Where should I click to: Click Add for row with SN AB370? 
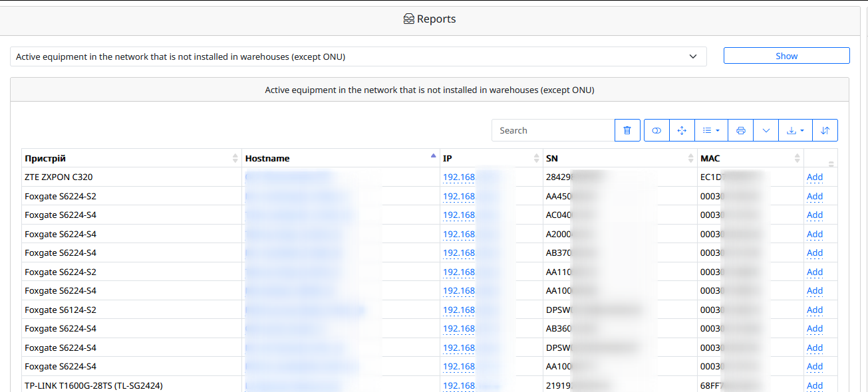coord(815,253)
